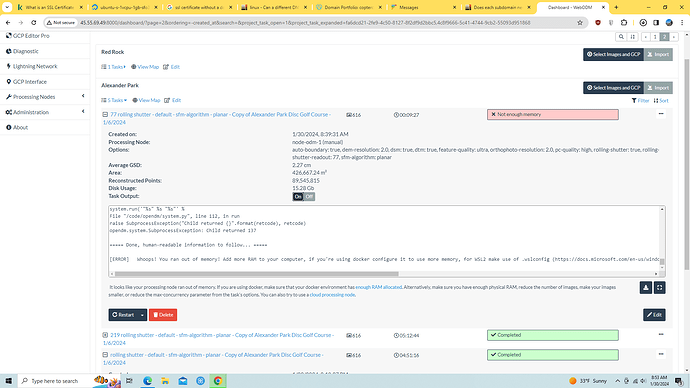Delete the failed task
This screenshot has height=388, width=690.
click(x=163, y=315)
